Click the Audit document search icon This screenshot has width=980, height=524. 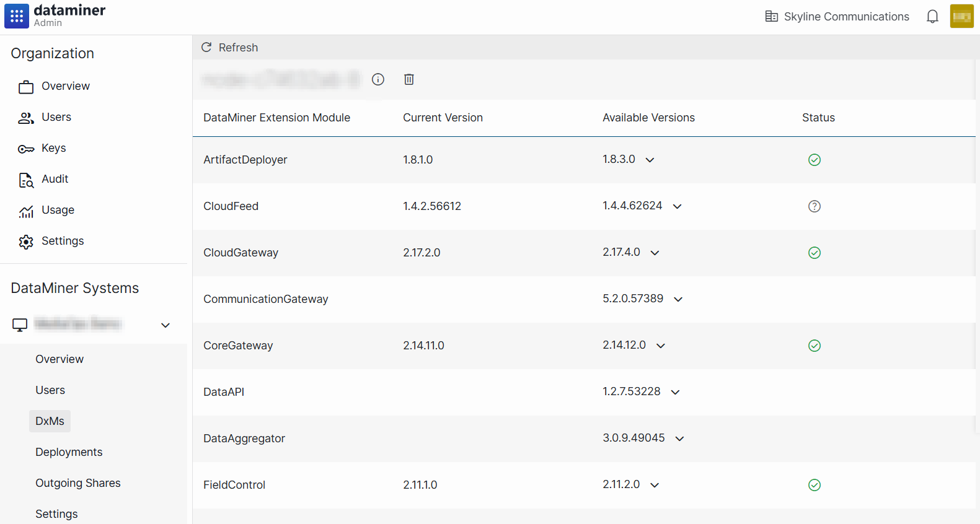[x=26, y=180]
